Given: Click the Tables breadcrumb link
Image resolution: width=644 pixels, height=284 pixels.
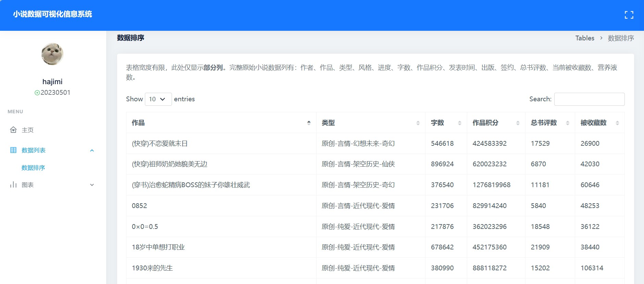Looking at the screenshot, I should point(584,38).
